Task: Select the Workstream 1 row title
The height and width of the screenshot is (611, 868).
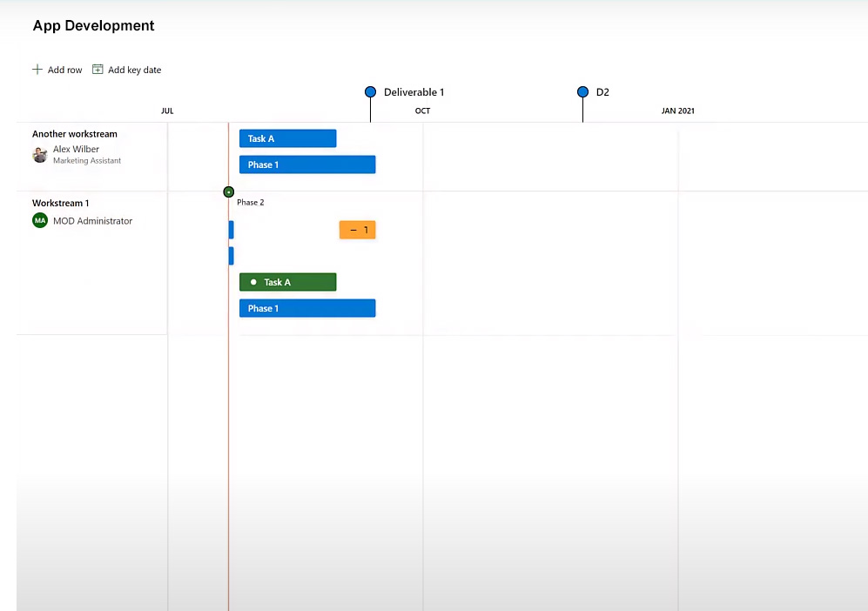Action: (61, 203)
